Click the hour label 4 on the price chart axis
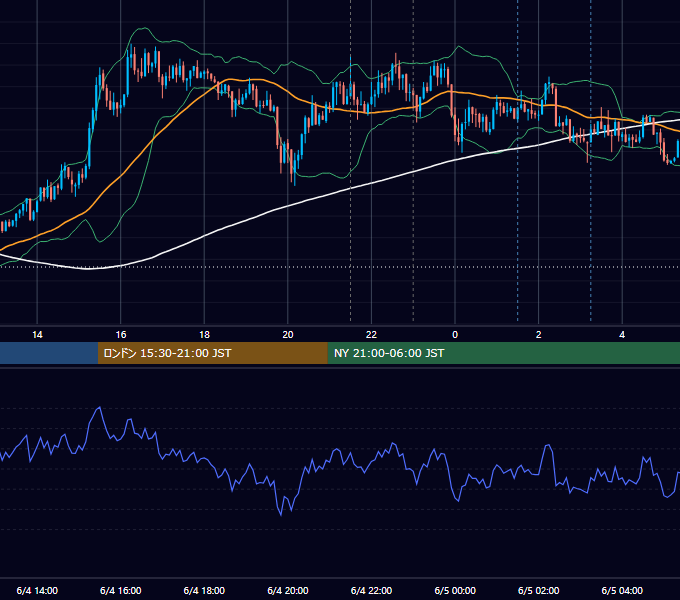Image resolution: width=680 pixels, height=600 pixels. click(622, 335)
